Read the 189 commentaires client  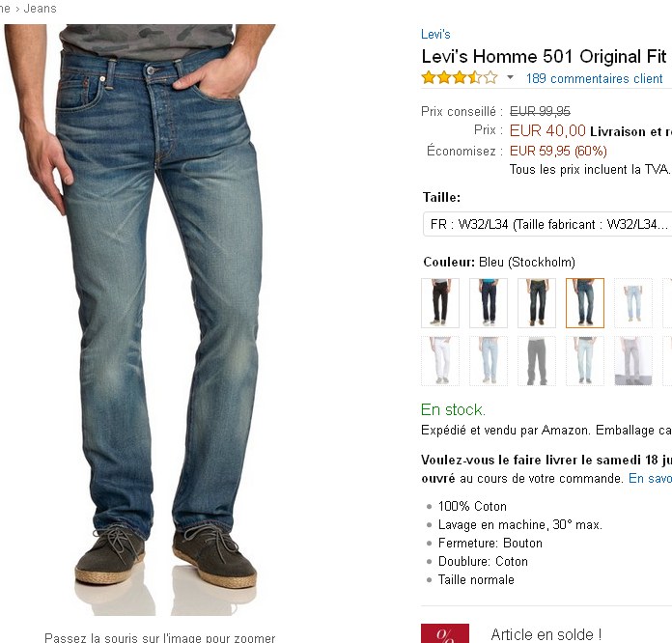(x=595, y=78)
